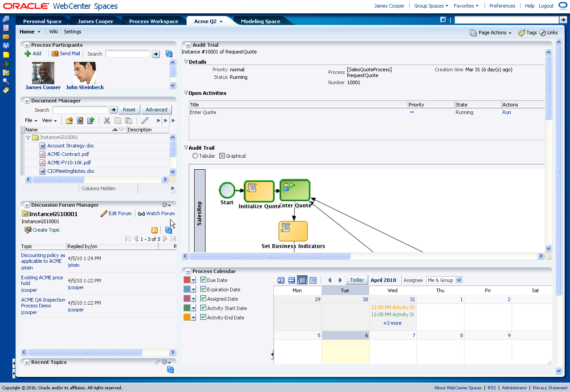Click the Watch Forum link
570x392 pixels.
tap(160, 213)
